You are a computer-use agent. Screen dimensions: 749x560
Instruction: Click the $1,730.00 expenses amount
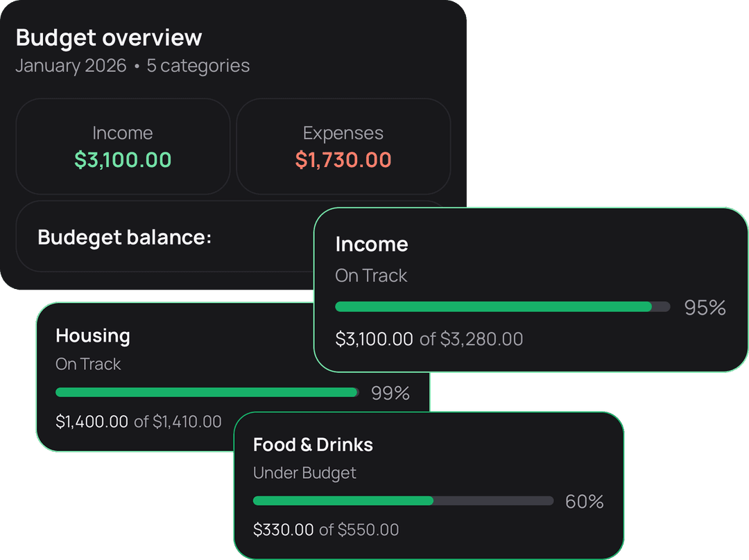343,160
